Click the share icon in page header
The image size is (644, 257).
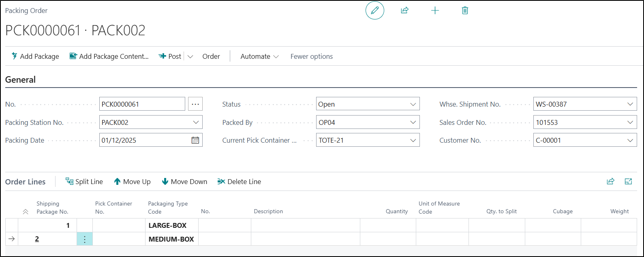[404, 11]
